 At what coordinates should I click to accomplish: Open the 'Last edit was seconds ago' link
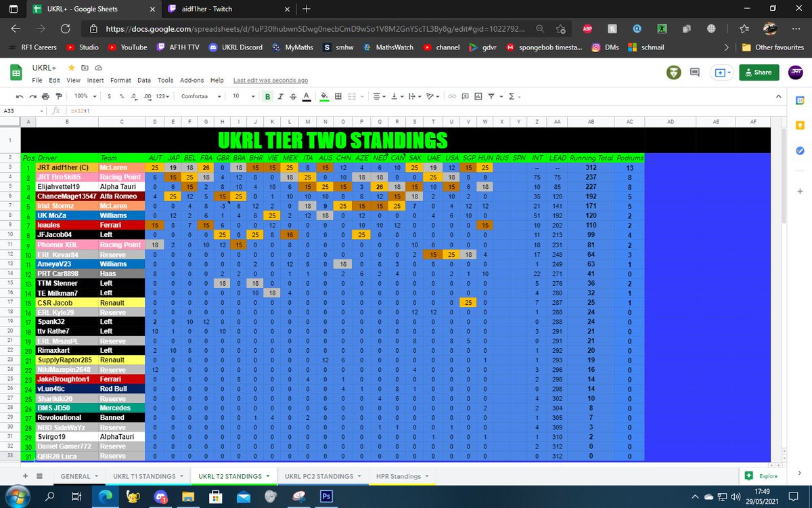tap(271, 80)
